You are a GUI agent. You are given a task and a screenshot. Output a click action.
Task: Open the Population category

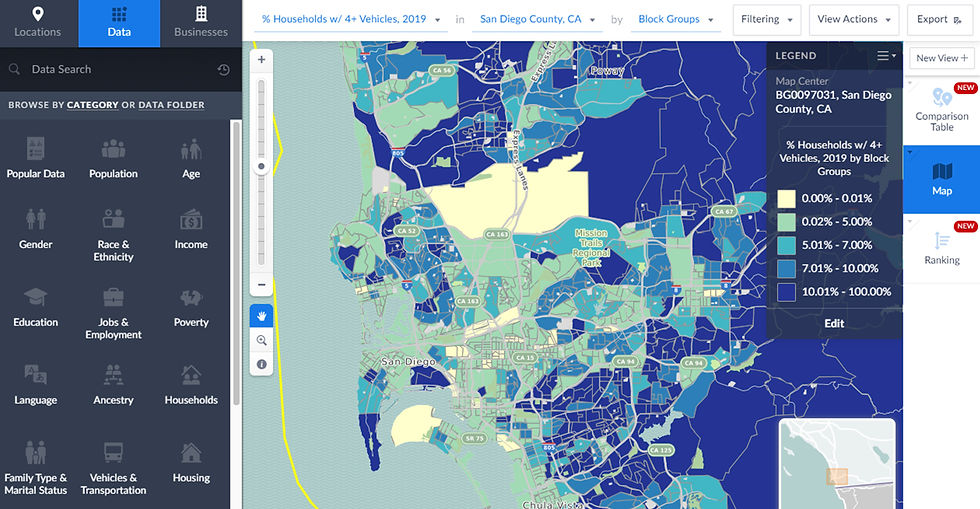[x=113, y=158]
